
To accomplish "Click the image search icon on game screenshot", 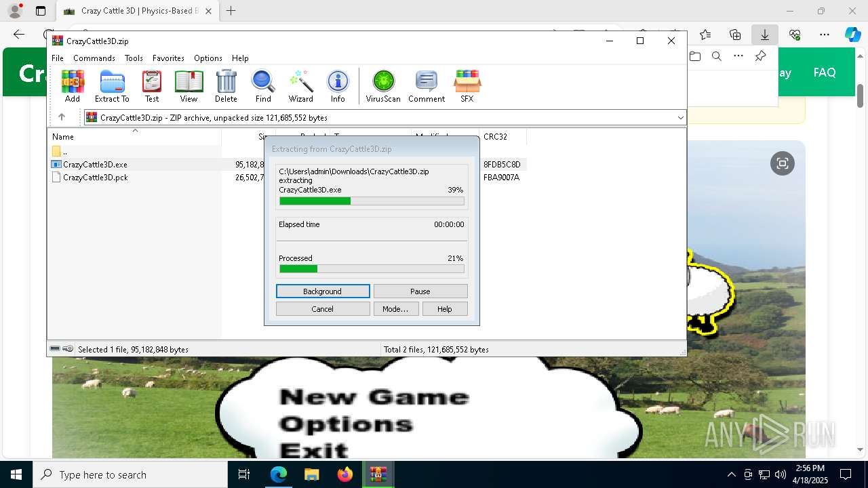I will [x=783, y=163].
